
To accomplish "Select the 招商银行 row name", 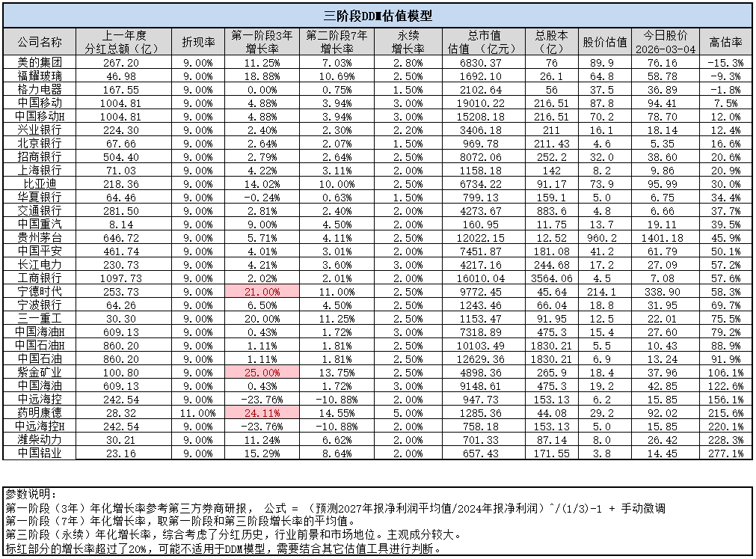I will 40,156.
